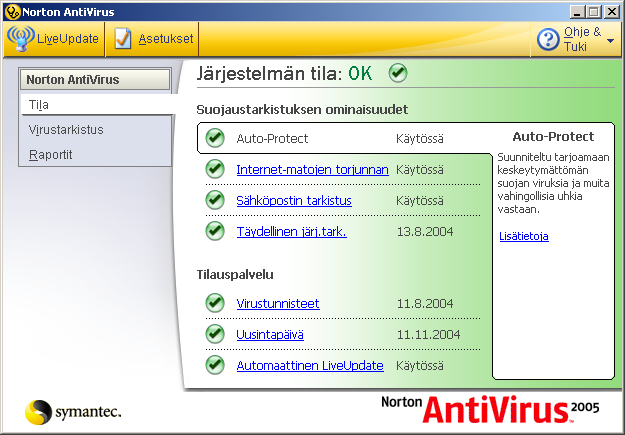Maximize the Norton AntiVirus window
The height and width of the screenshot is (435, 625).
[x=593, y=12]
